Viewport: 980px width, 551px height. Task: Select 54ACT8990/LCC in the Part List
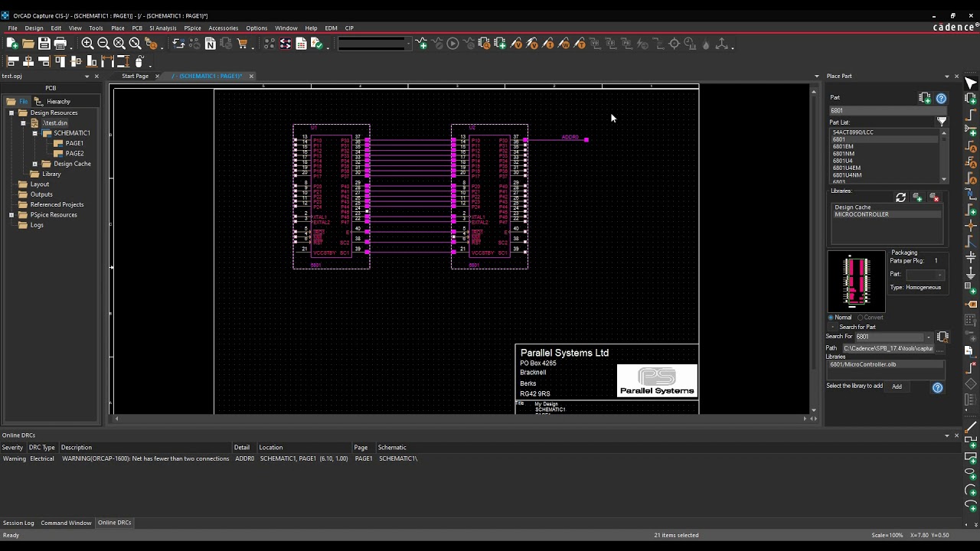[853, 132]
